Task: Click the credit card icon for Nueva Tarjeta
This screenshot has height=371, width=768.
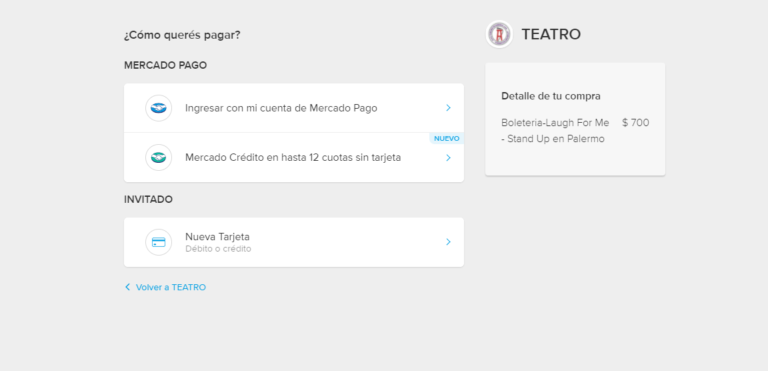Action: (158, 242)
